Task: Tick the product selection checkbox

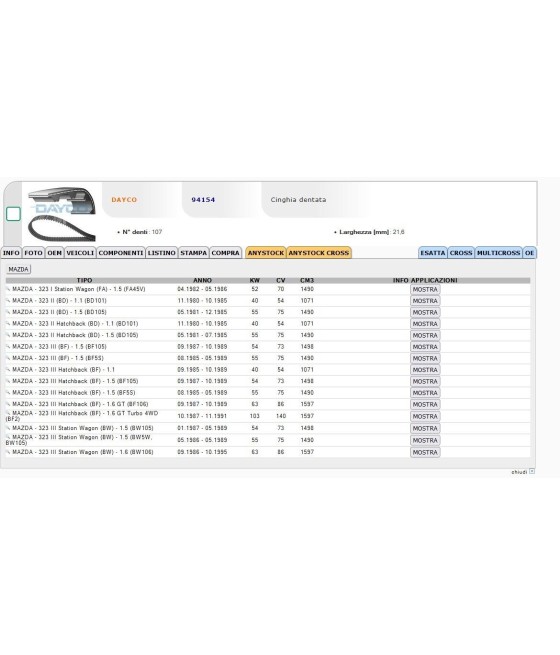Action: pos(13,214)
